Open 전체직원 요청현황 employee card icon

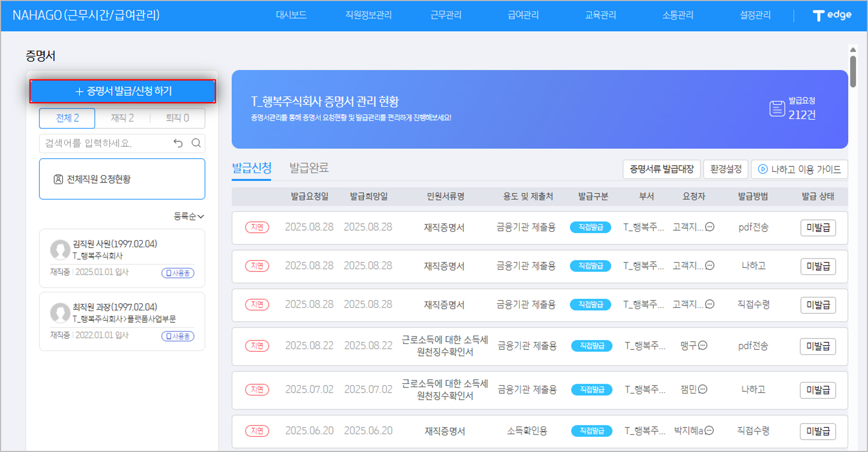59,179
